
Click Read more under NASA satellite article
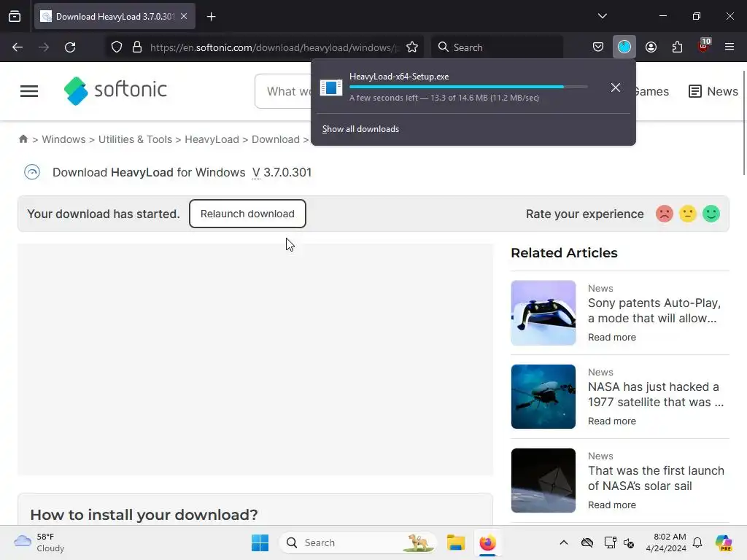(612, 421)
